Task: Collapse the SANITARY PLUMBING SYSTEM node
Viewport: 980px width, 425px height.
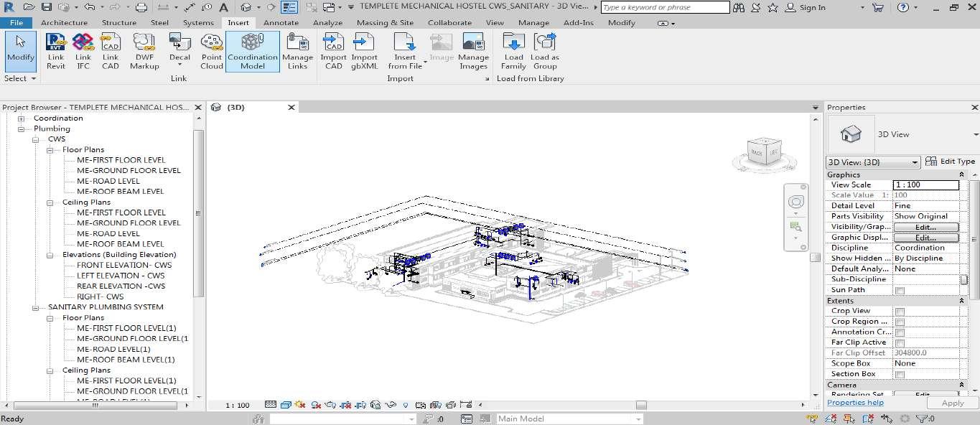Action: tap(35, 307)
